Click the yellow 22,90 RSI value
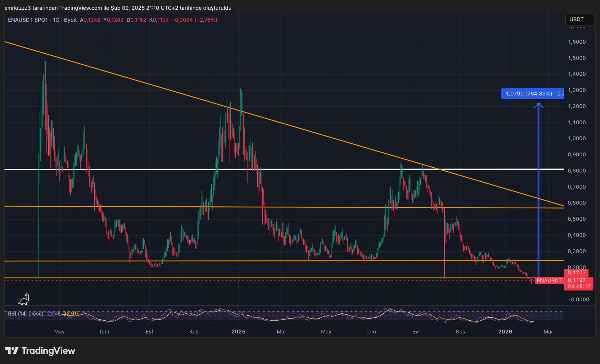This screenshot has width=600, height=364. (70, 314)
